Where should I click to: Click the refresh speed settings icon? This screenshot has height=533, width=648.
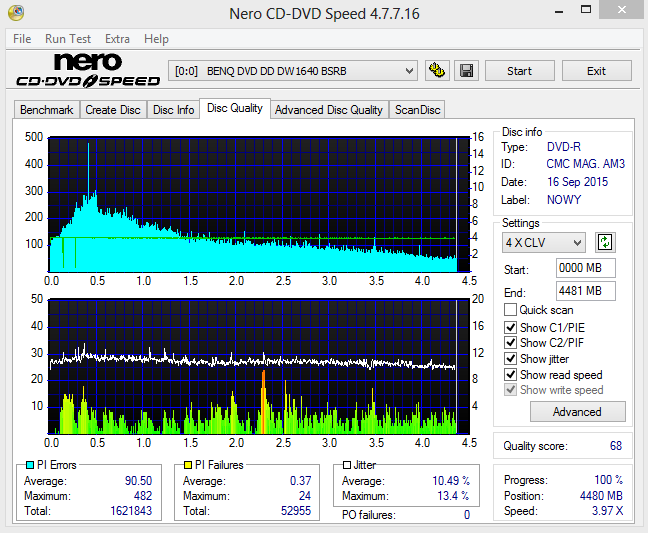605,242
